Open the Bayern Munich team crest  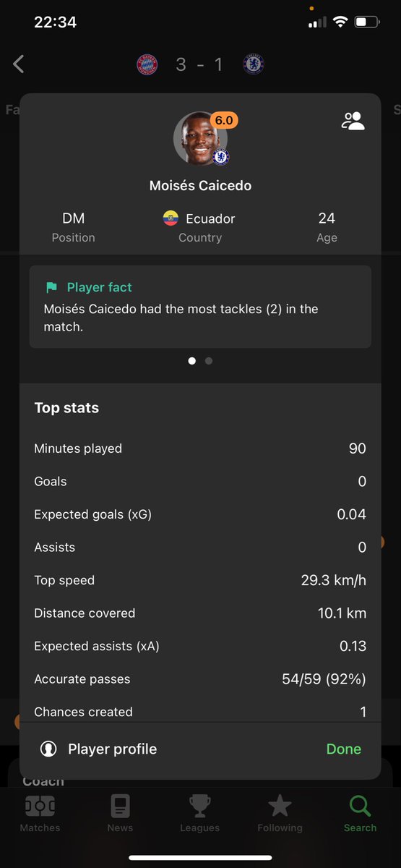147,65
